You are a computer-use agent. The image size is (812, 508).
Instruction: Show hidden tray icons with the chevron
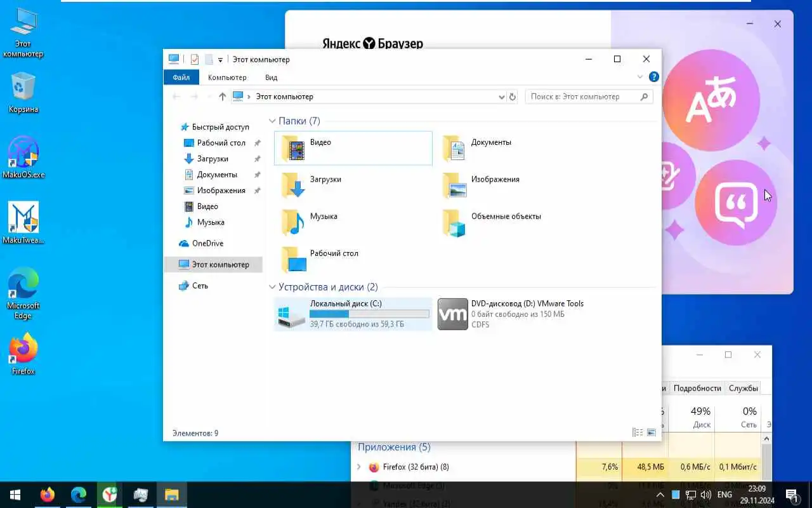tap(660, 495)
